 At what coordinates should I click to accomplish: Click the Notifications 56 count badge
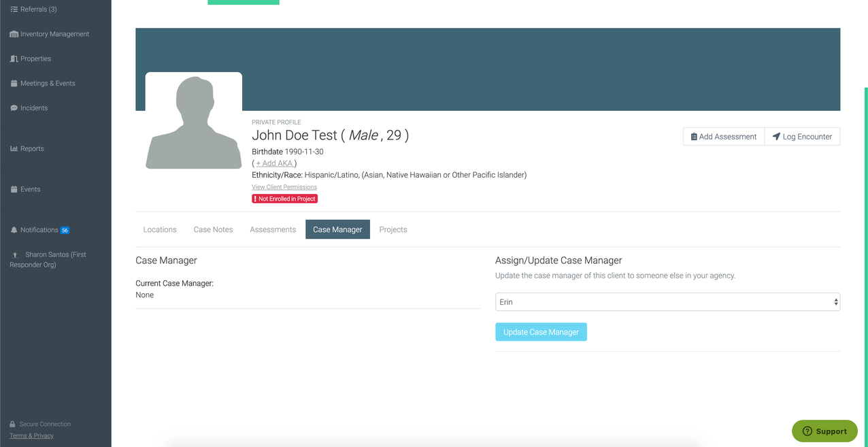(x=65, y=230)
